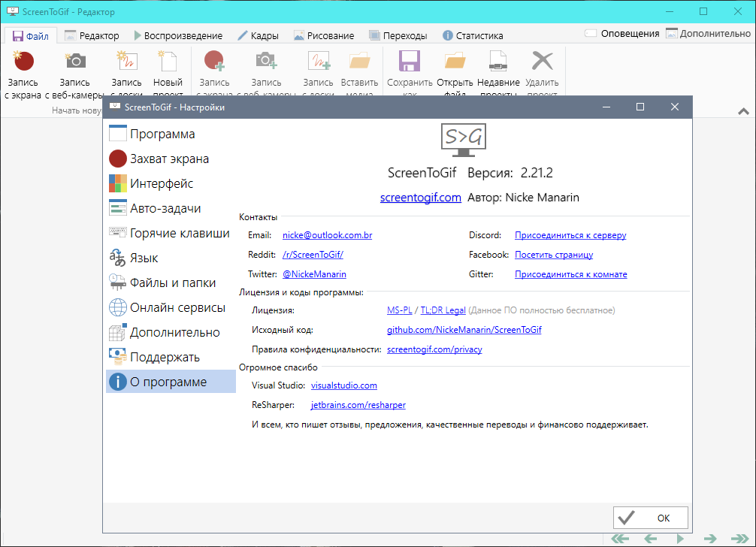This screenshot has height=547, width=756.
Task: Start a webcam recording from the ribbon
Action: (x=74, y=62)
